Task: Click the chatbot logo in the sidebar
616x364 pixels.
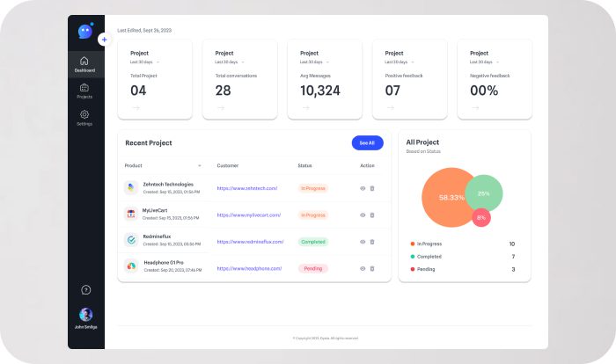Action: pyautogui.click(x=84, y=32)
